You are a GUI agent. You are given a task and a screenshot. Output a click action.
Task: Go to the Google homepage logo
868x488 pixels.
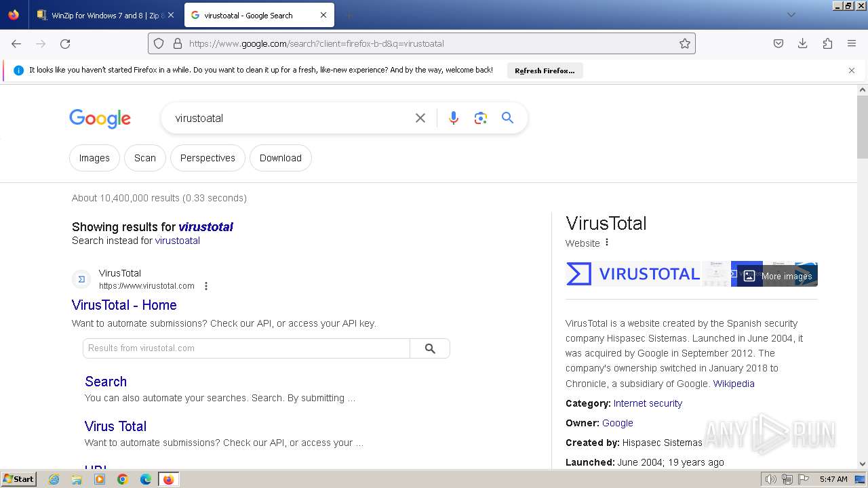(100, 119)
